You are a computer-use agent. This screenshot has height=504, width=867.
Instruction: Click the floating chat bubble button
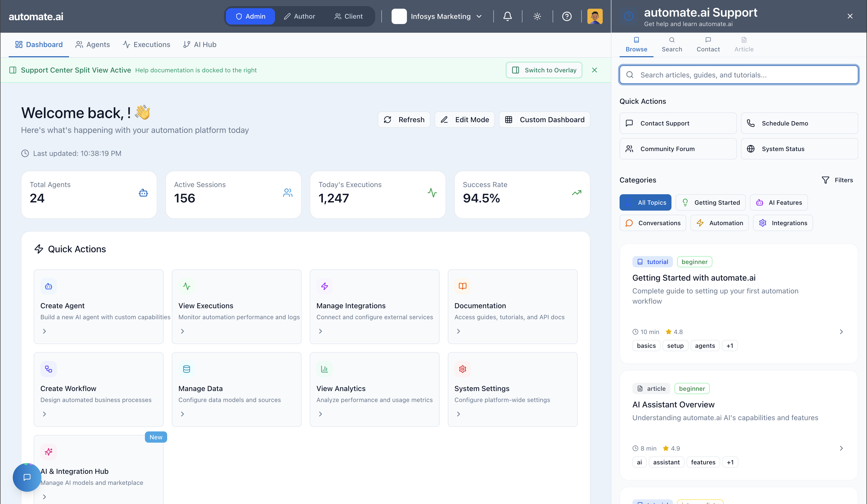[x=27, y=477]
